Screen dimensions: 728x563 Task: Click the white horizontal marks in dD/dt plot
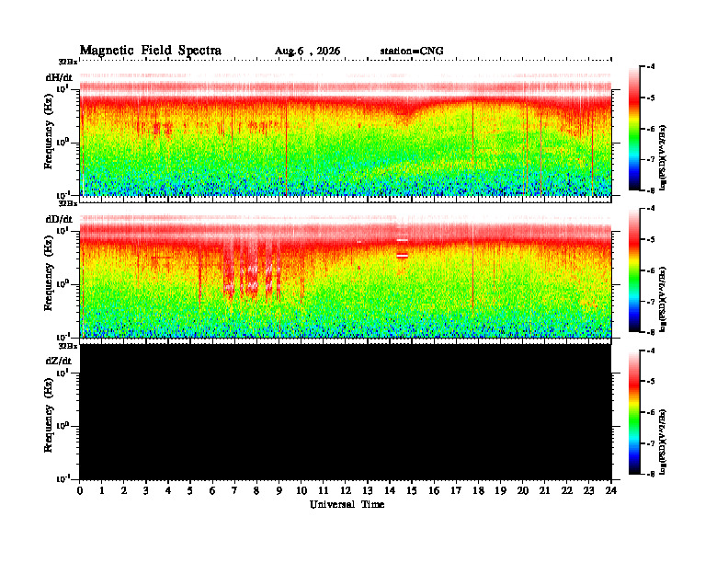pos(402,248)
